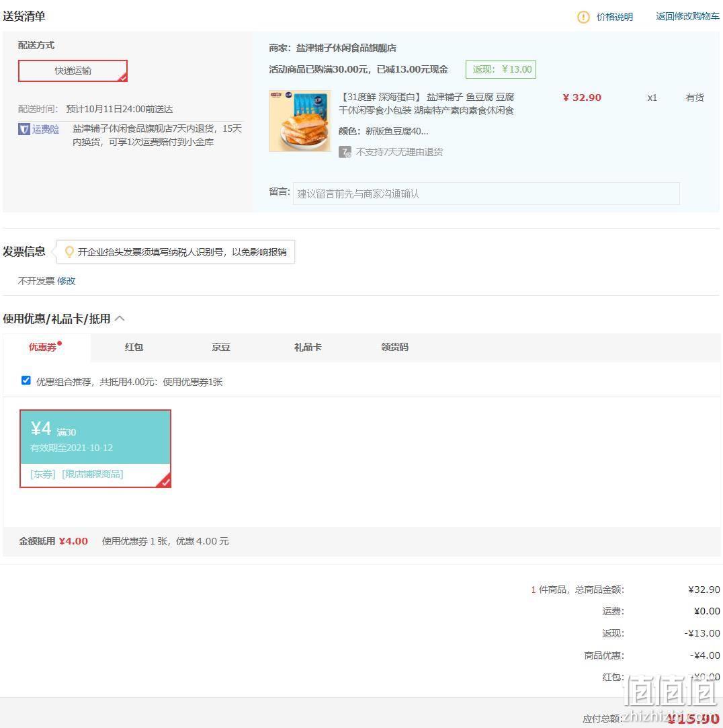Click the delivery estimate 预计10月11日24:00前送达
The height and width of the screenshot is (728, 723).
click(119, 109)
